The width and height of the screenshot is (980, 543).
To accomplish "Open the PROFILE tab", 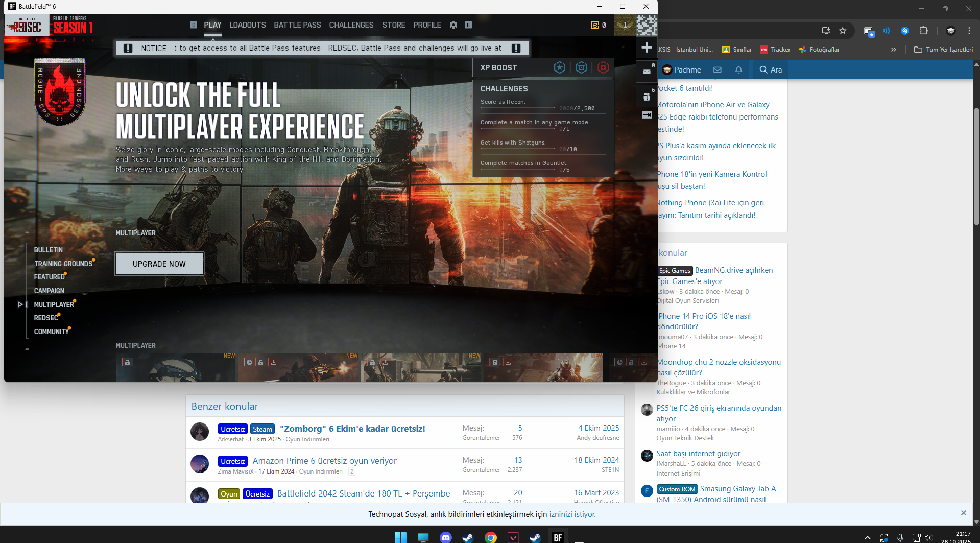I will (427, 25).
